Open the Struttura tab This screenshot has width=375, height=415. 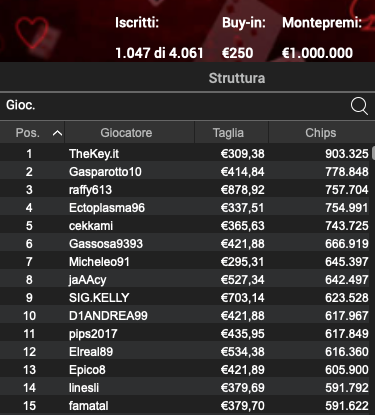pos(237,78)
